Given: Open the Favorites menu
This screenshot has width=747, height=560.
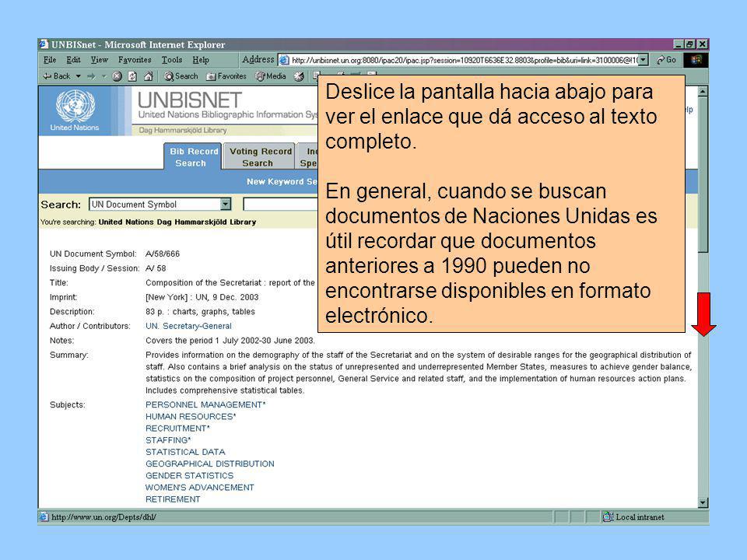Looking at the screenshot, I should pyautogui.click(x=135, y=60).
